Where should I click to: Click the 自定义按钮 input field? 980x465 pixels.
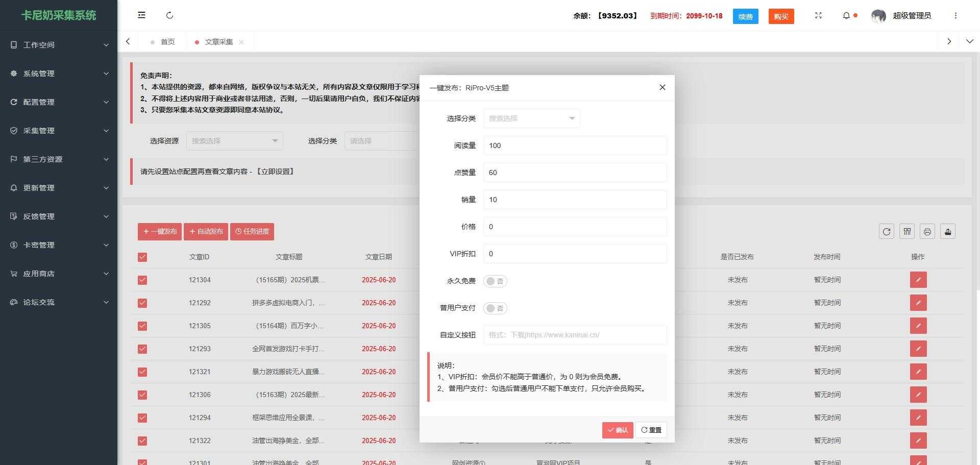coord(575,335)
